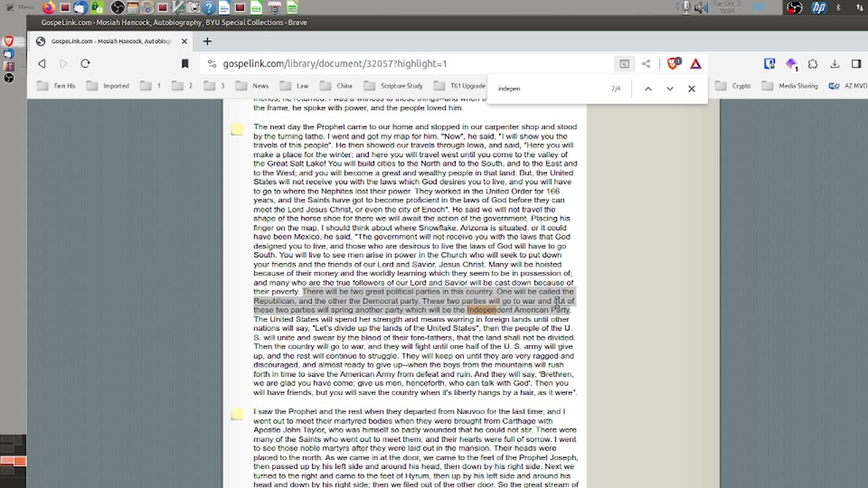Click the yellow note icon beside 'I saw the Prophet'
868x488 pixels.
[237, 413]
